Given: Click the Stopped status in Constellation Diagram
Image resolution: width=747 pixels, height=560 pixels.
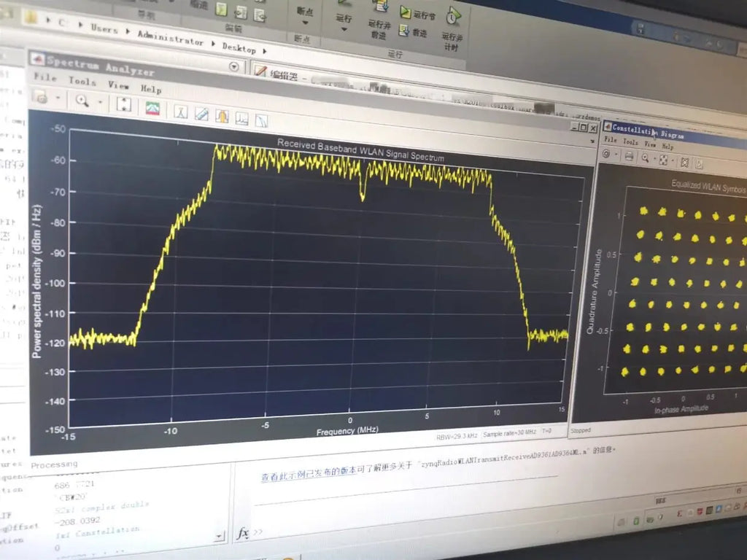Looking at the screenshot, I should click(x=581, y=430).
